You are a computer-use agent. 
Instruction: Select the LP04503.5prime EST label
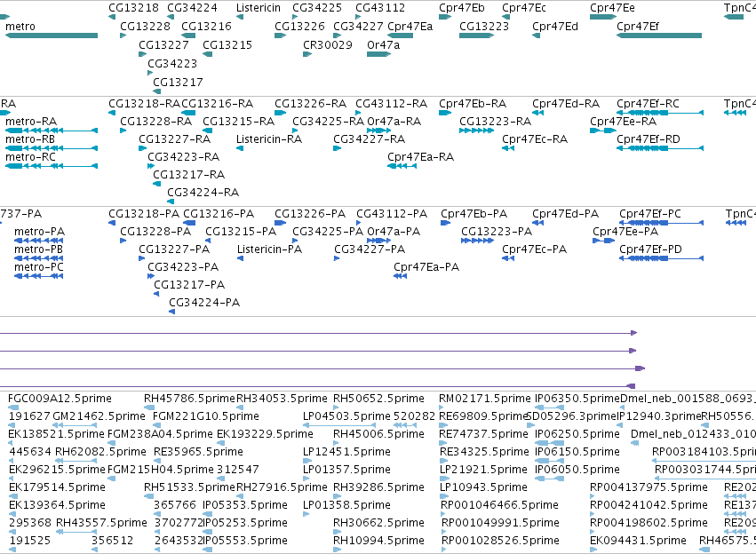346,416
